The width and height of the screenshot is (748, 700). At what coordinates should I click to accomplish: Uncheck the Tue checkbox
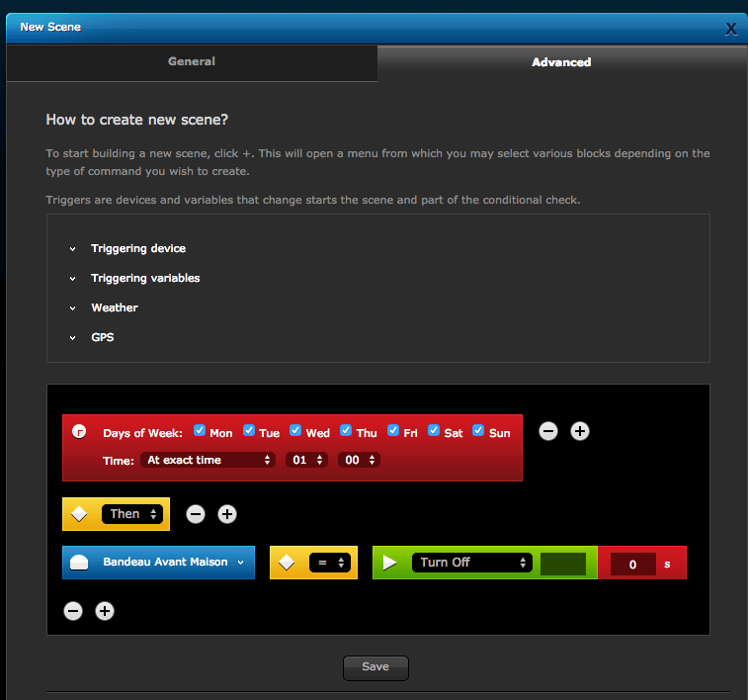pyautogui.click(x=249, y=430)
